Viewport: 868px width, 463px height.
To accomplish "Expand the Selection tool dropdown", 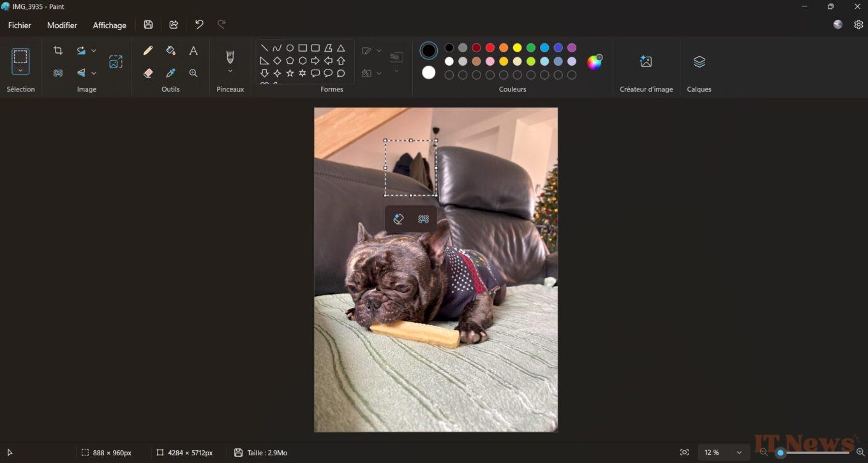I will point(20,71).
